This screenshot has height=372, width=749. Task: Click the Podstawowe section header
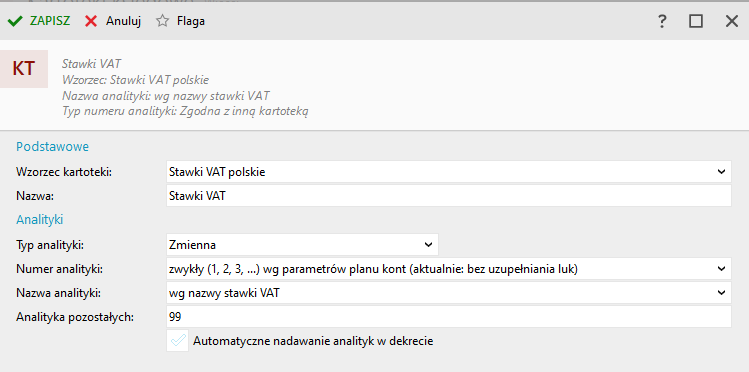[53, 147]
